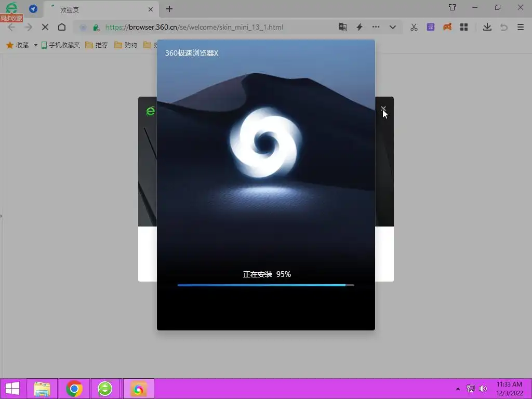Open the blue compass pinned tab

coord(33,9)
